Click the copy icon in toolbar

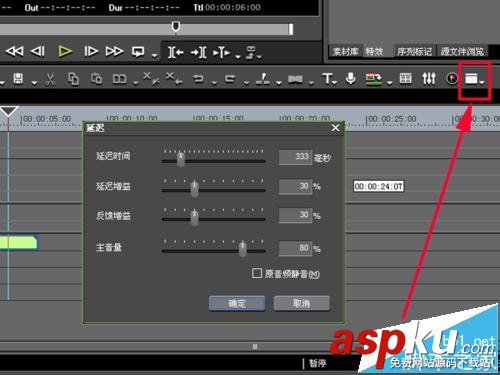click(x=73, y=79)
